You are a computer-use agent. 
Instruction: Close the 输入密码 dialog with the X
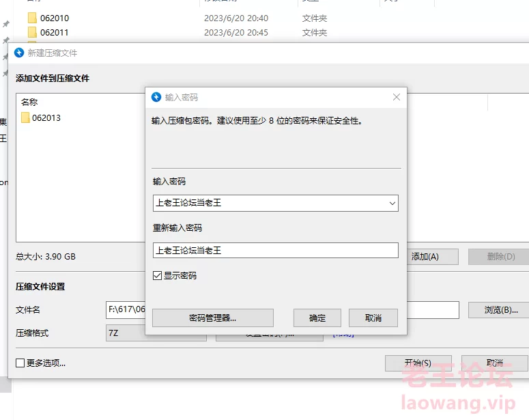397,97
